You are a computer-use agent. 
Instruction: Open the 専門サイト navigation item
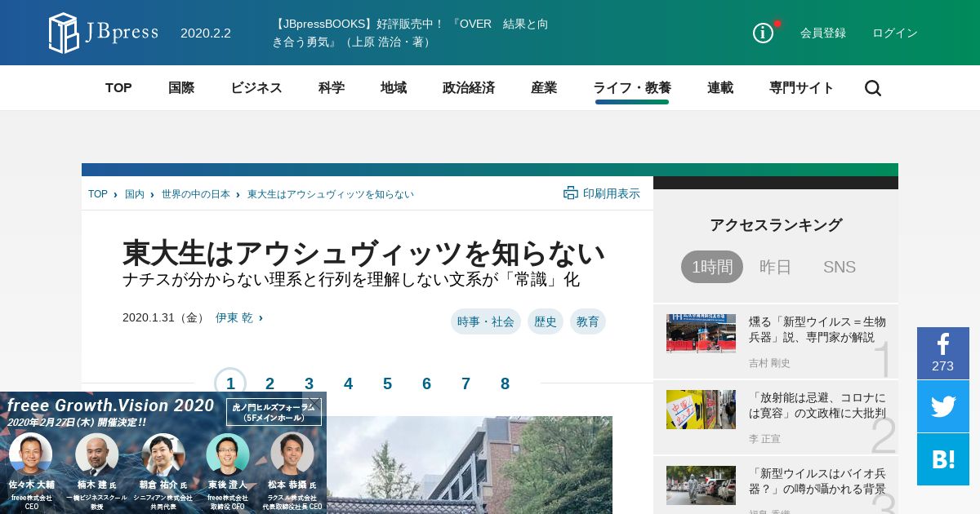point(802,88)
